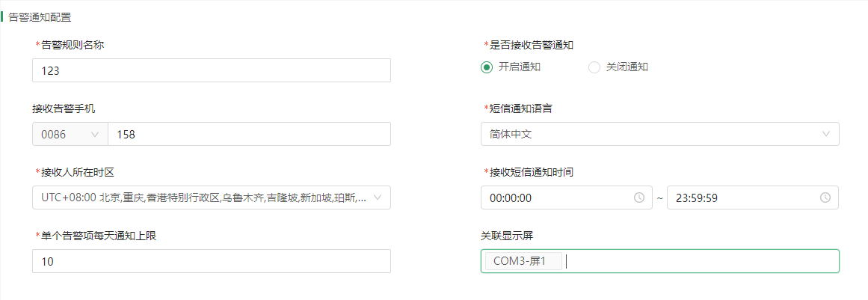Click the 告警通知配置 section heading
The width and height of the screenshot is (868, 300).
click(x=40, y=17)
